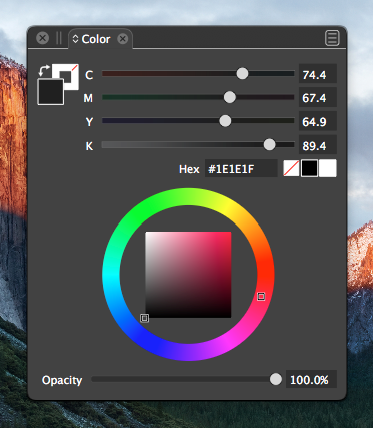
Task: Switch to the Color tab
Action: [96, 39]
